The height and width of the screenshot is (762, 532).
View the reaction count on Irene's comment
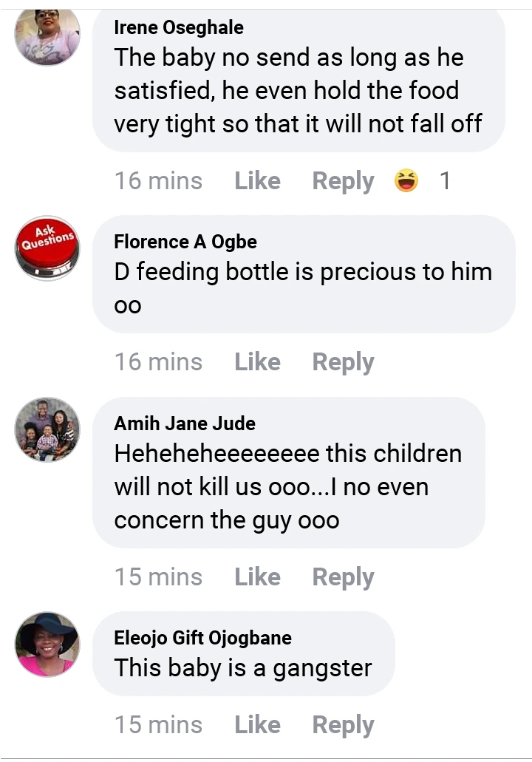click(x=445, y=181)
